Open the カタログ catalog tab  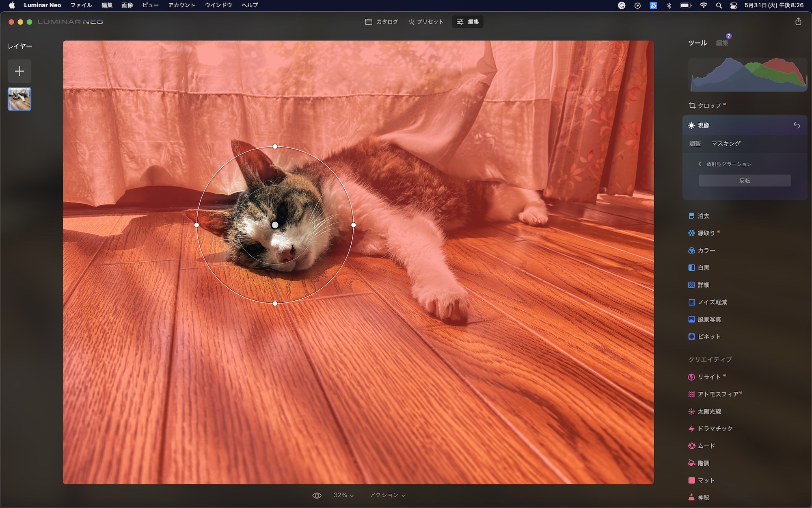pyautogui.click(x=381, y=22)
